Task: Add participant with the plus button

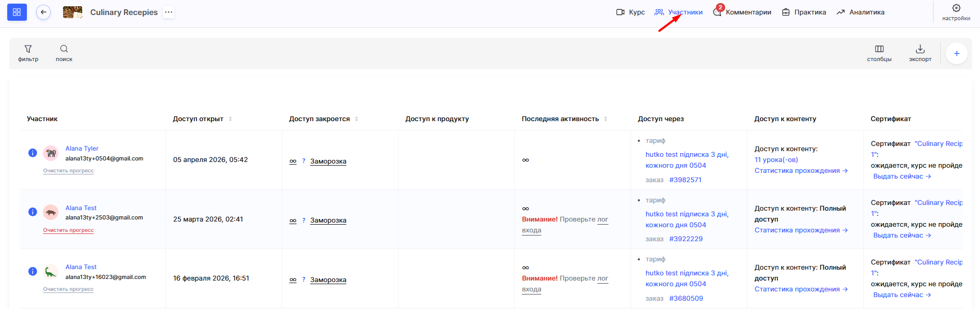Action: [957, 53]
